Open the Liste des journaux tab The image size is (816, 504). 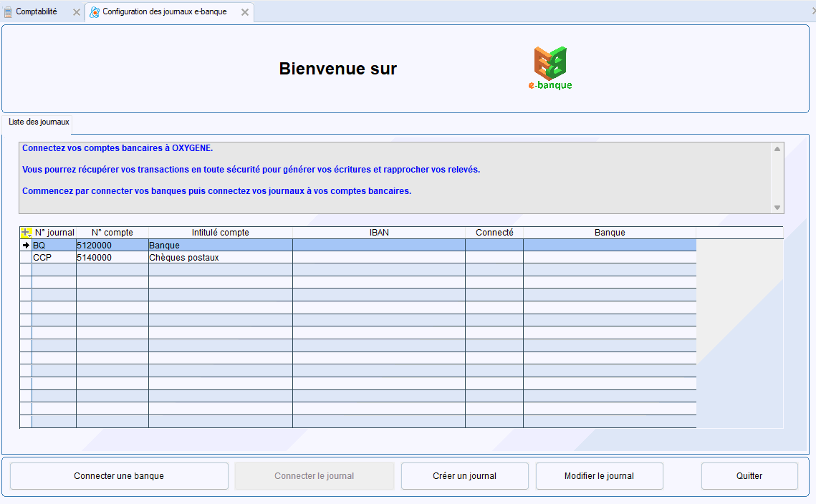pos(39,122)
